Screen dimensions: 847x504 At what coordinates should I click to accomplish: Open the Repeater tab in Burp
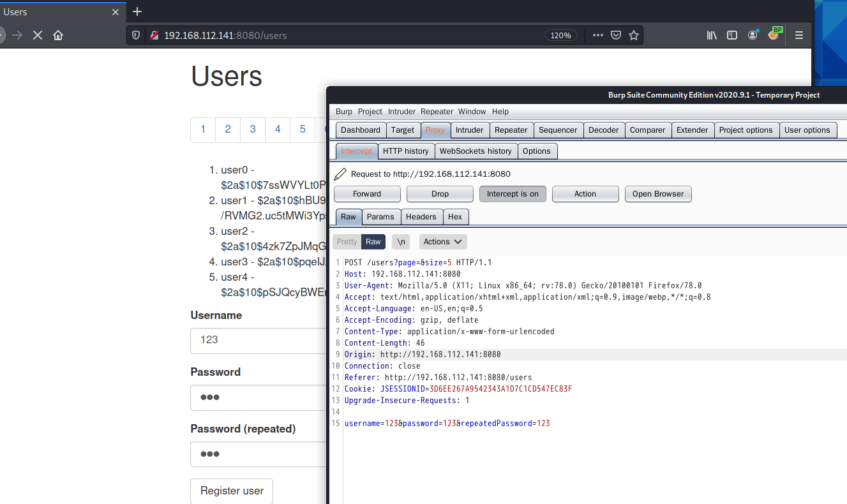(x=511, y=130)
